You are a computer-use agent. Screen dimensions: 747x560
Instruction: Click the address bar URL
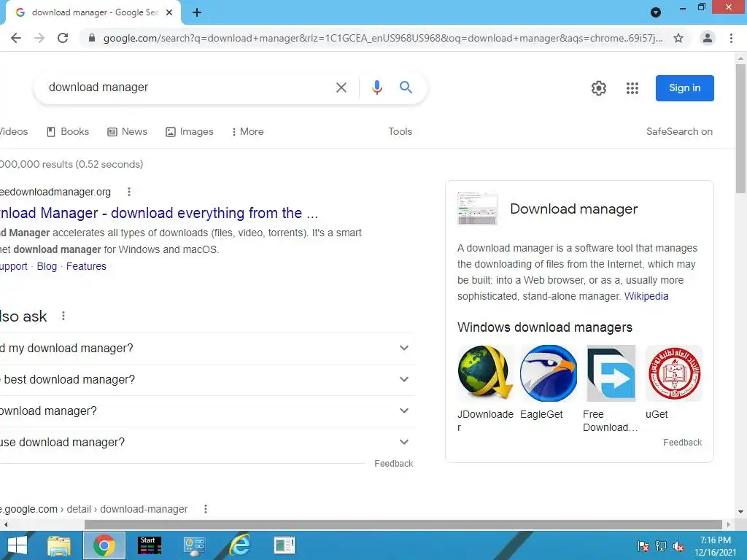pos(382,38)
